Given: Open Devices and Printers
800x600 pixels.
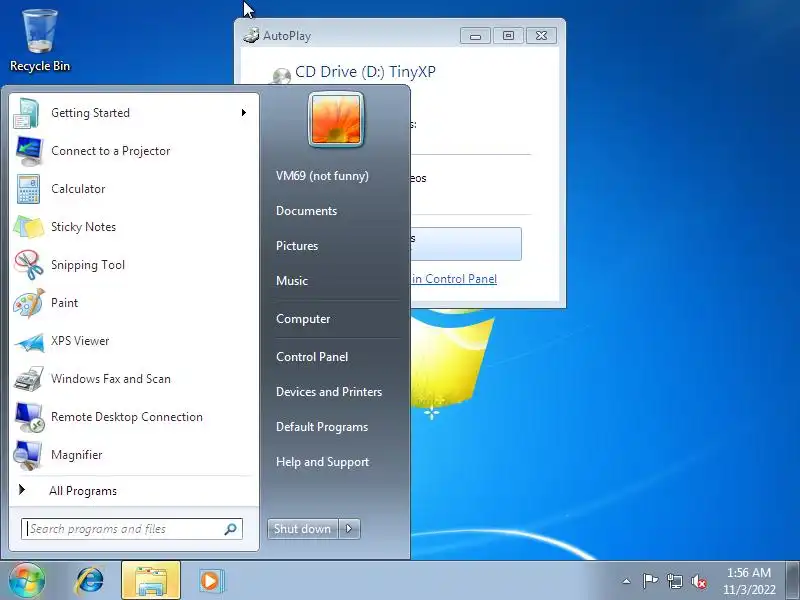Looking at the screenshot, I should coord(329,392).
